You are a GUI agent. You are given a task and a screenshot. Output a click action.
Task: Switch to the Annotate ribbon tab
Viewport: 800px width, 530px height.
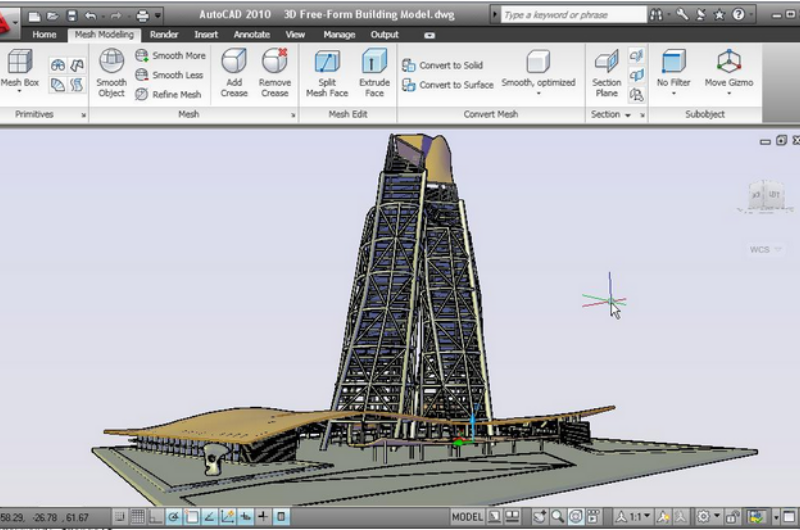pyautogui.click(x=252, y=35)
